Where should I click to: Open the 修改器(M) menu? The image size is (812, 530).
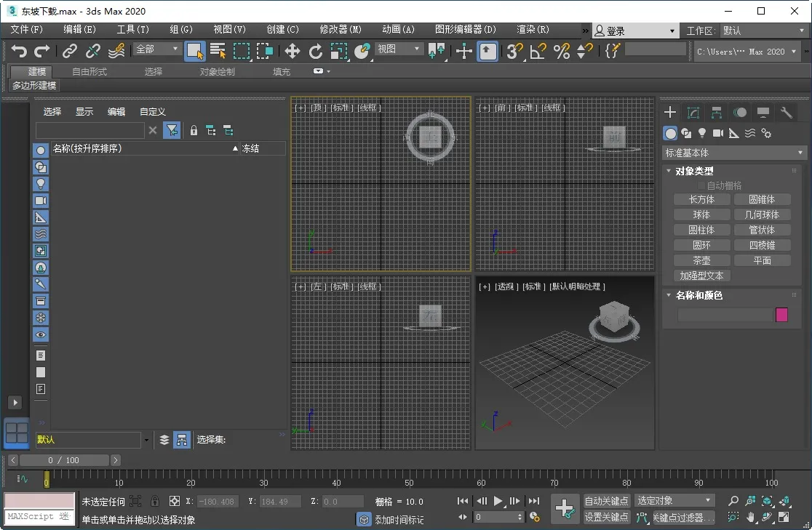[x=341, y=30]
